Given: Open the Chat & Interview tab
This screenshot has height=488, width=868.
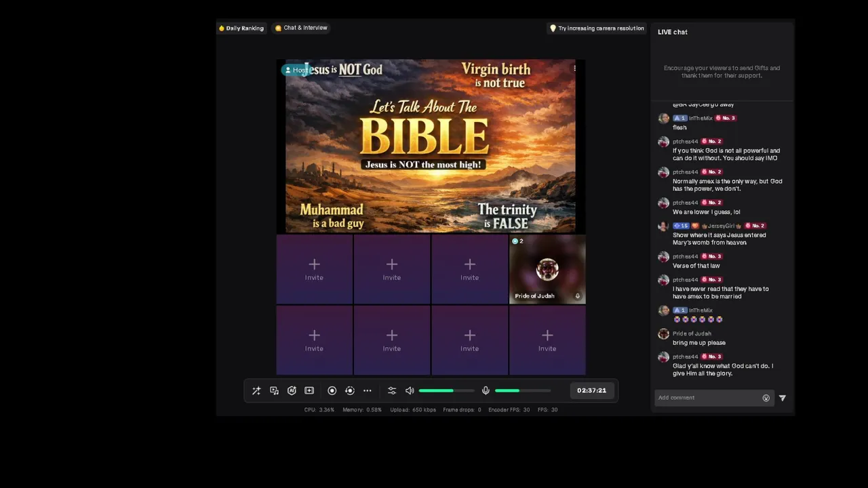Looking at the screenshot, I should [x=301, y=28].
